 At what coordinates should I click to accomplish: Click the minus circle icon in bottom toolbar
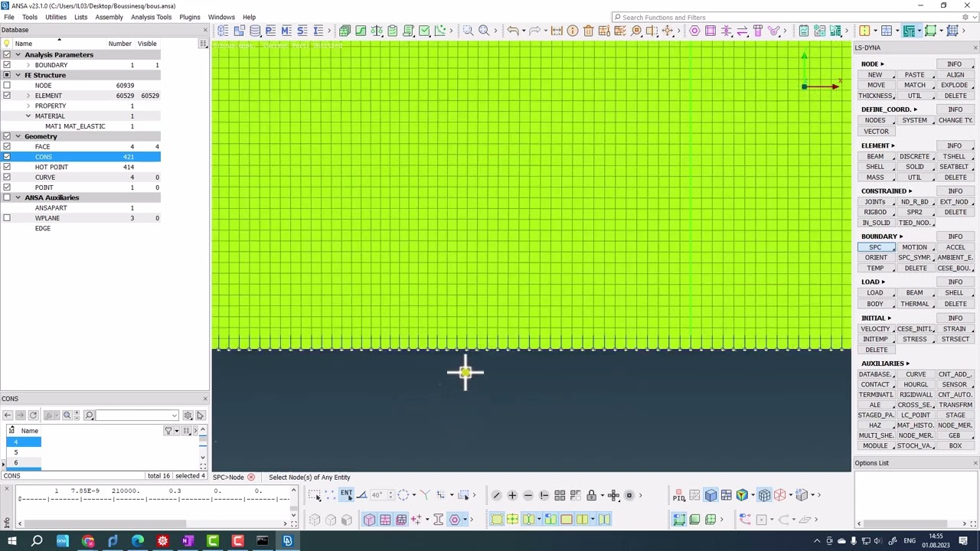[528, 495]
